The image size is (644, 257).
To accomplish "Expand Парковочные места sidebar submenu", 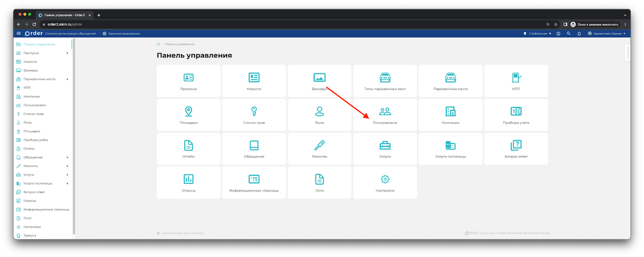I will [67, 79].
